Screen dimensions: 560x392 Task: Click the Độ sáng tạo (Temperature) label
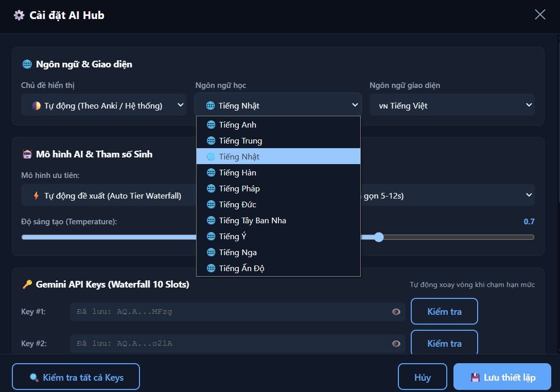(x=69, y=222)
